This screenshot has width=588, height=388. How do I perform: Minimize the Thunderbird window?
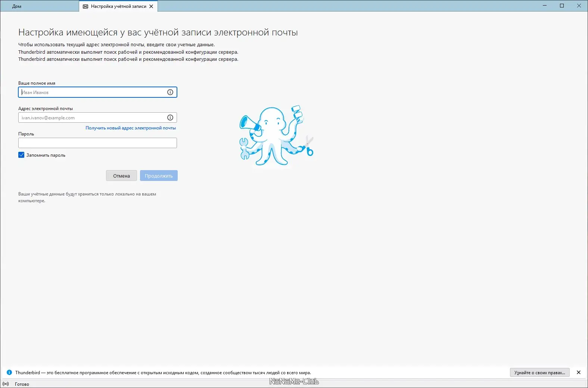point(545,6)
